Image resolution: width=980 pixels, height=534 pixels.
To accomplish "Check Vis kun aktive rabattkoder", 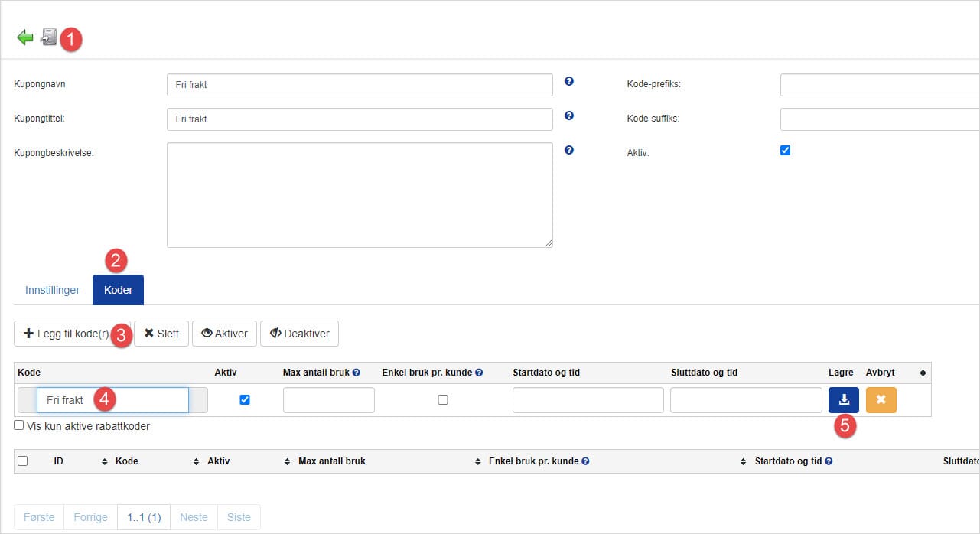I will click(19, 425).
